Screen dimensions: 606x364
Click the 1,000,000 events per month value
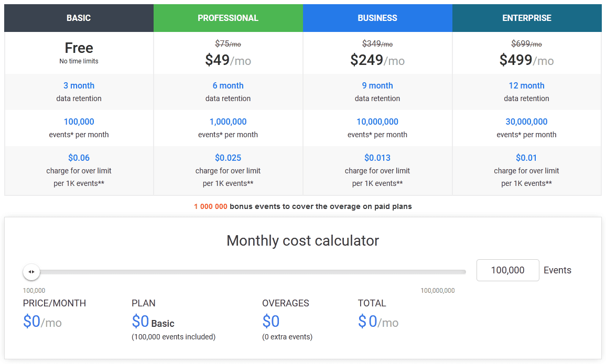[228, 121]
